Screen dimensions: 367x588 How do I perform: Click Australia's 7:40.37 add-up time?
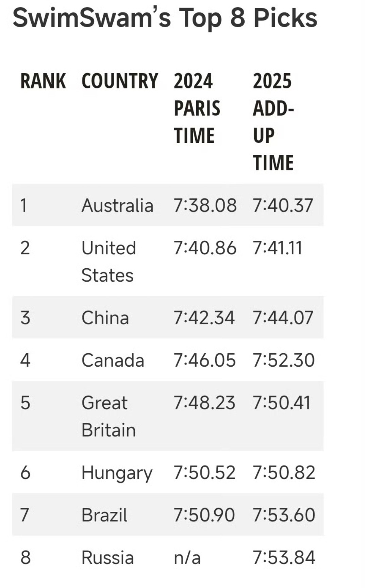(x=283, y=205)
